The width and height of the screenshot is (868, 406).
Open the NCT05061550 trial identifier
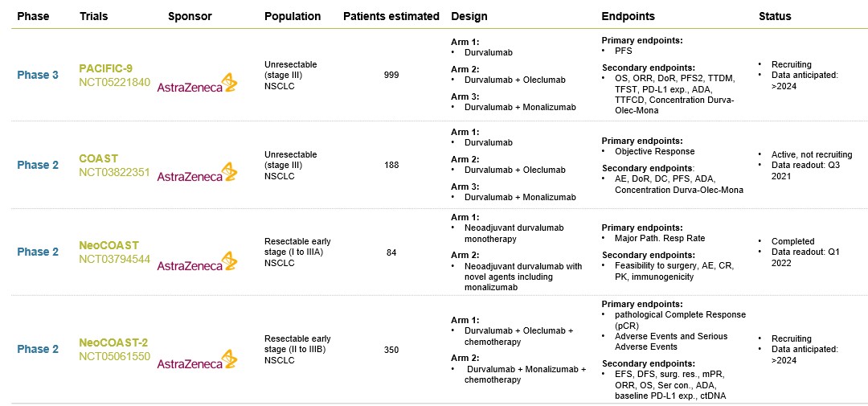pos(114,356)
